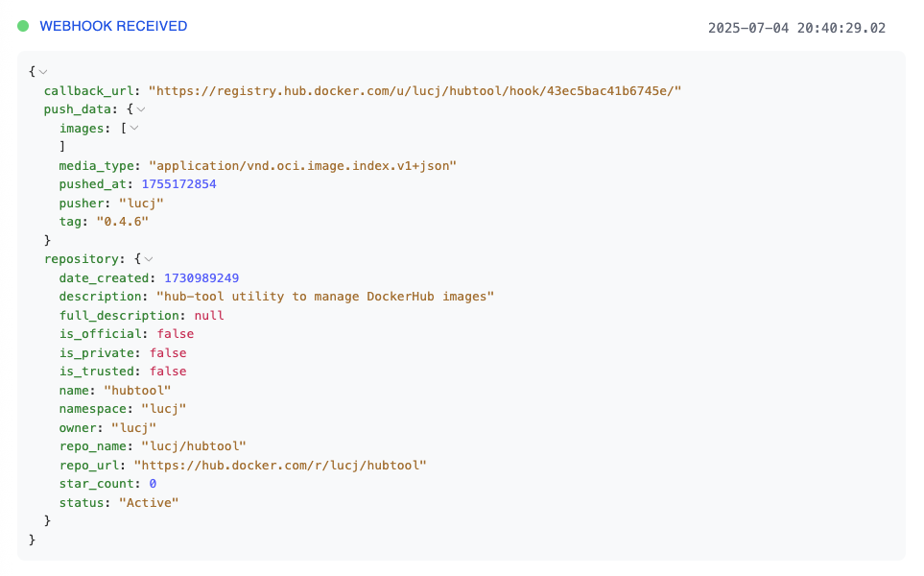Screen dimensions: 924x576
Task: Select the pushed_at value 1755172854
Action: (x=178, y=184)
